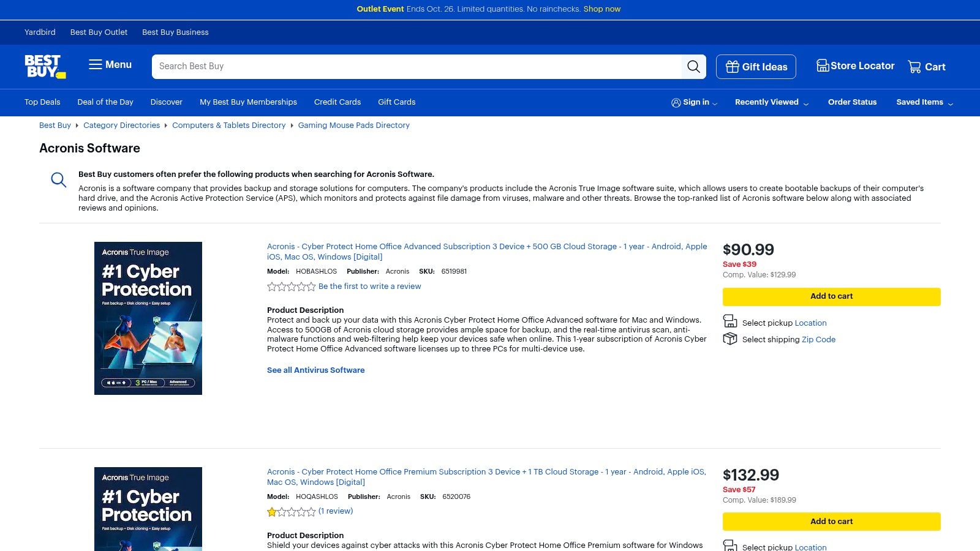Open the See all Antivirus Software link
Viewport: 980px width, 551px height.
point(315,370)
